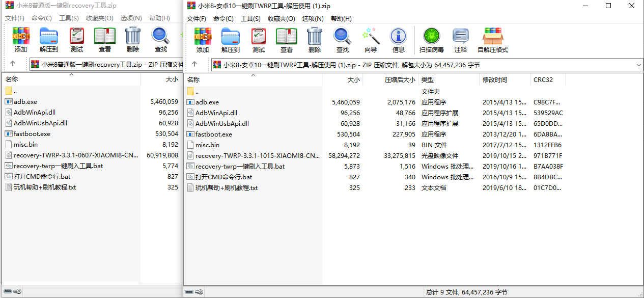The image size is (644, 298).
Task: Click CRC32 value 971B771F
Action: 548,156
